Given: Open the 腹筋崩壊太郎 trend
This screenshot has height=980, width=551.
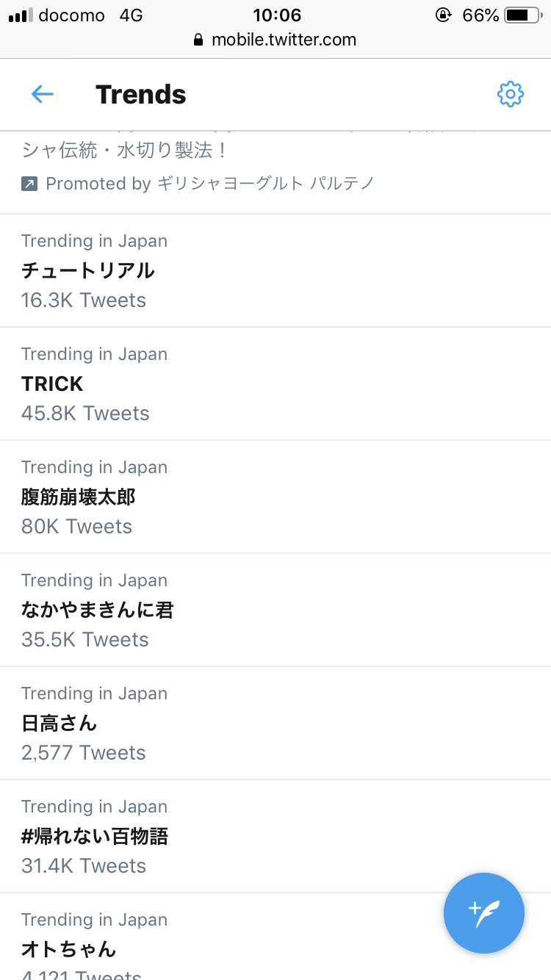Looking at the screenshot, I should (x=79, y=497).
